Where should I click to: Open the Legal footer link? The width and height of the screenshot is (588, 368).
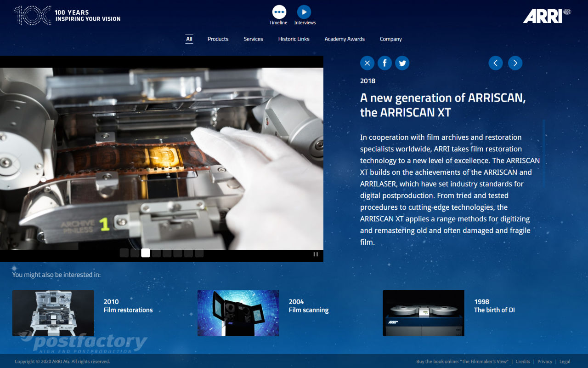click(565, 362)
